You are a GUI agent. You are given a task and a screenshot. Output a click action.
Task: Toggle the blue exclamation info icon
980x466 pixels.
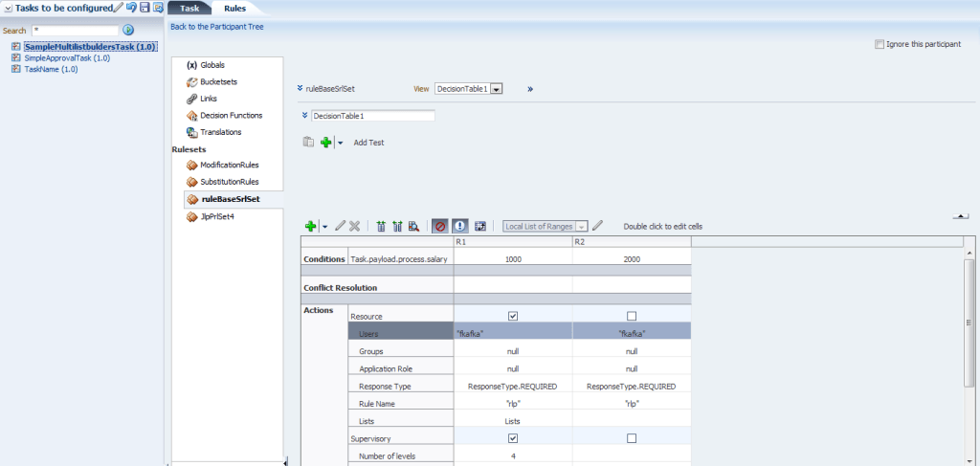(460, 226)
